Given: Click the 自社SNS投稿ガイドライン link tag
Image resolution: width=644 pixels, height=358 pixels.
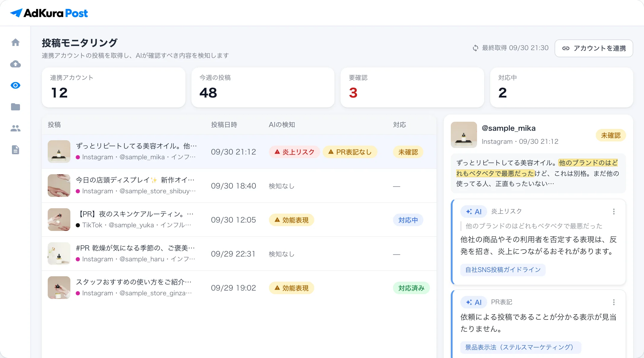Looking at the screenshot, I should [503, 270].
